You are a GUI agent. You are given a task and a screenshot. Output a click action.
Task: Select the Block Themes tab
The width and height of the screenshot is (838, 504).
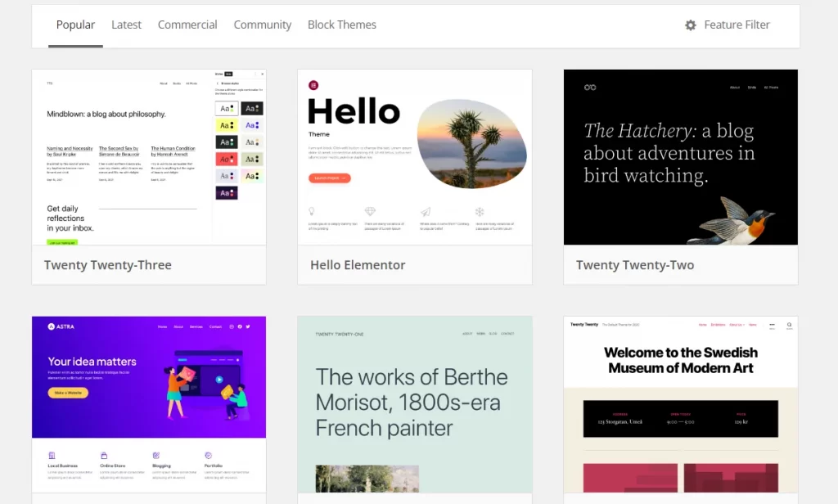pos(341,25)
